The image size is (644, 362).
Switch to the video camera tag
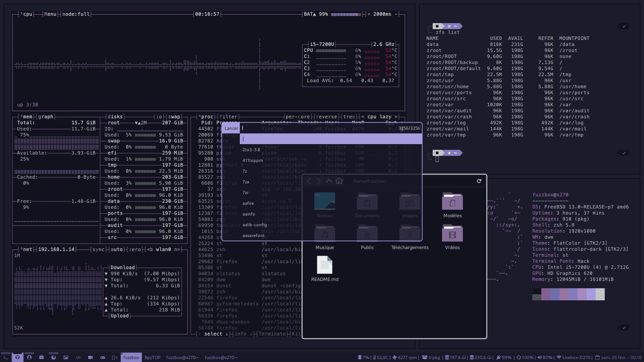[90, 357]
